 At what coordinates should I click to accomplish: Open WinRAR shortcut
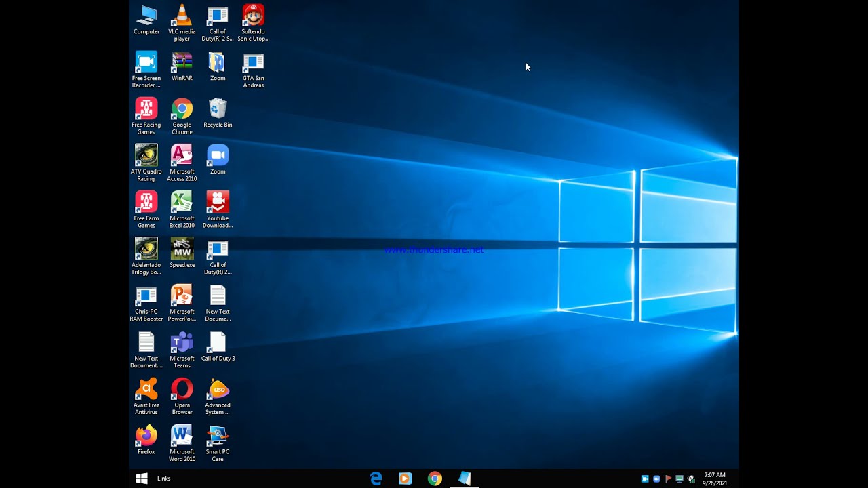(182, 66)
